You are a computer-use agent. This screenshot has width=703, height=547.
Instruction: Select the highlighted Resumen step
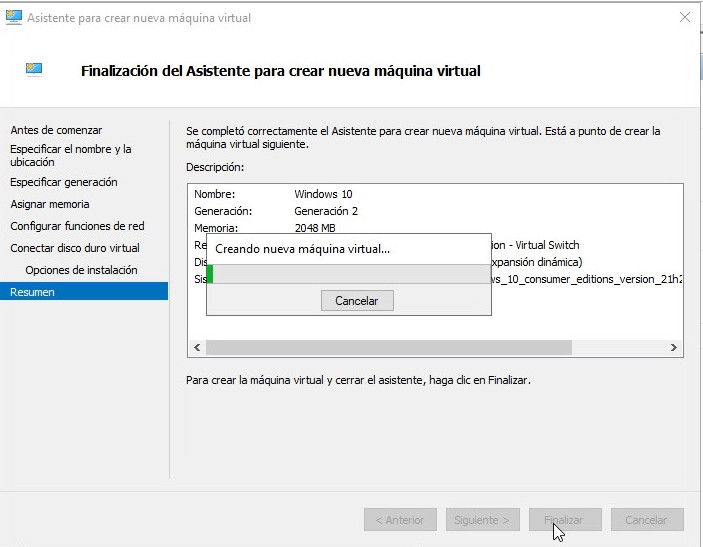(x=33, y=292)
